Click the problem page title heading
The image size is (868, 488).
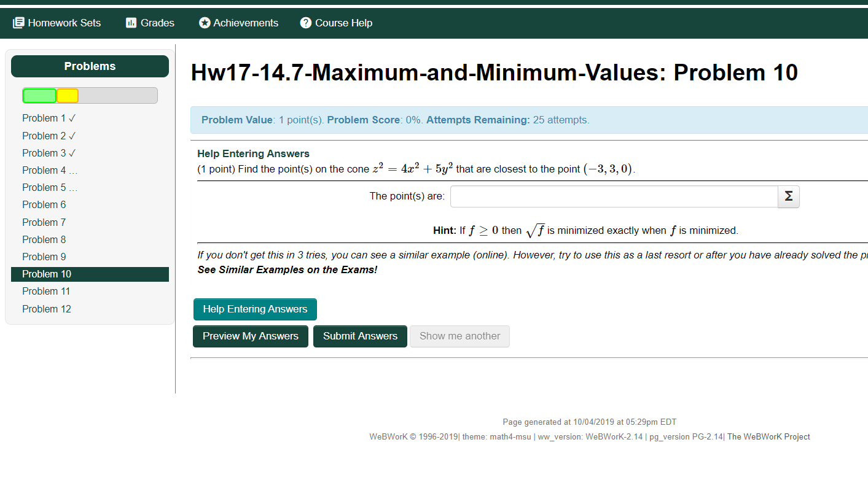tap(495, 72)
